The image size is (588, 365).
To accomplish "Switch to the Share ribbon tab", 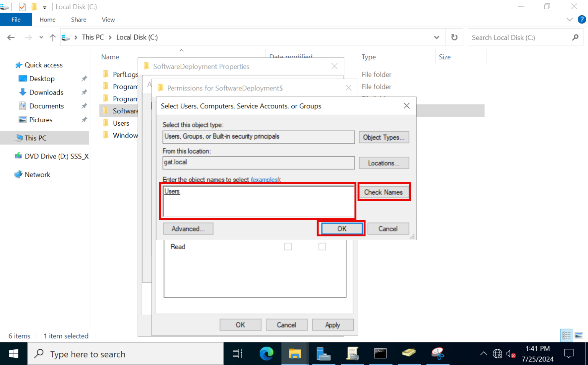I will [x=78, y=20].
